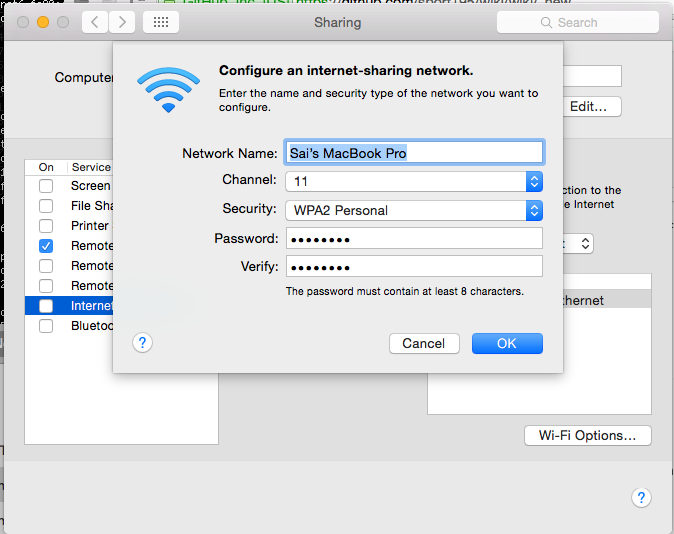The image size is (674, 534).
Task: Click the Search field in the toolbar
Action: tap(578, 22)
